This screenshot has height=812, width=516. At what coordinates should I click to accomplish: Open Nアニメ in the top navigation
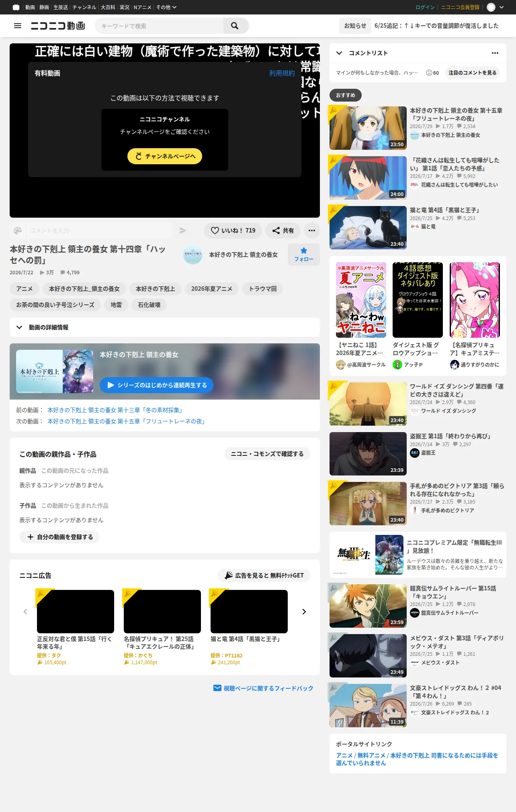143,7
